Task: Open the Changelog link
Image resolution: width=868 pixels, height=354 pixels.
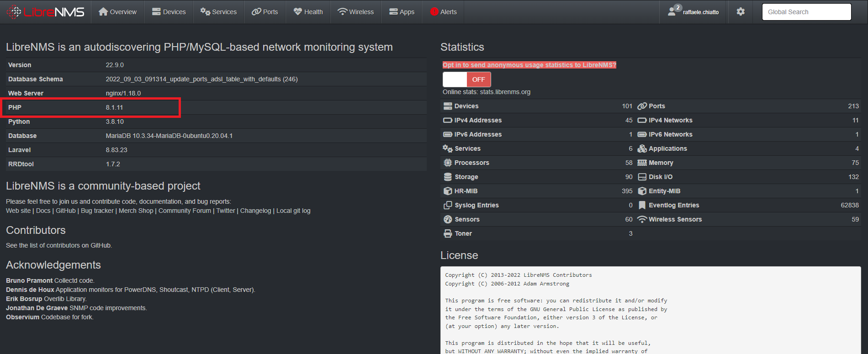Action: [255, 211]
